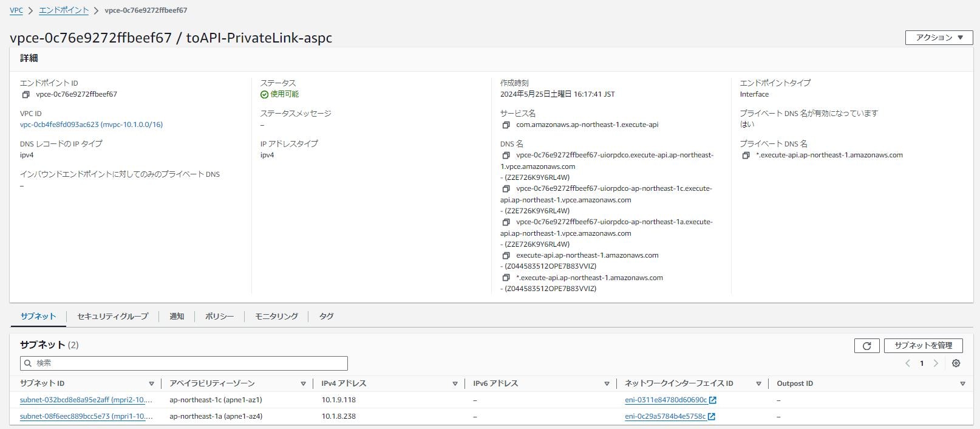This screenshot has width=980, height=429.
Task: Sort by IPv4 アドレス column
Action: click(x=455, y=384)
